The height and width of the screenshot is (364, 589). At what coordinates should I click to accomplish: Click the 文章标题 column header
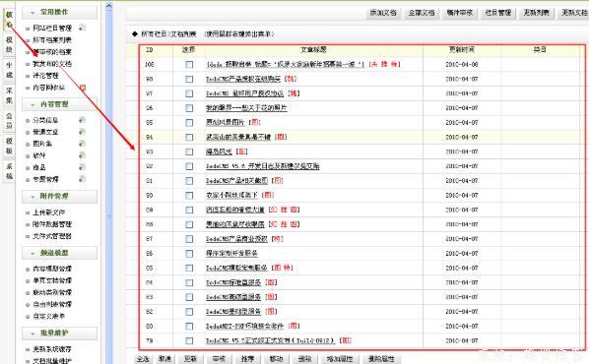(x=313, y=50)
